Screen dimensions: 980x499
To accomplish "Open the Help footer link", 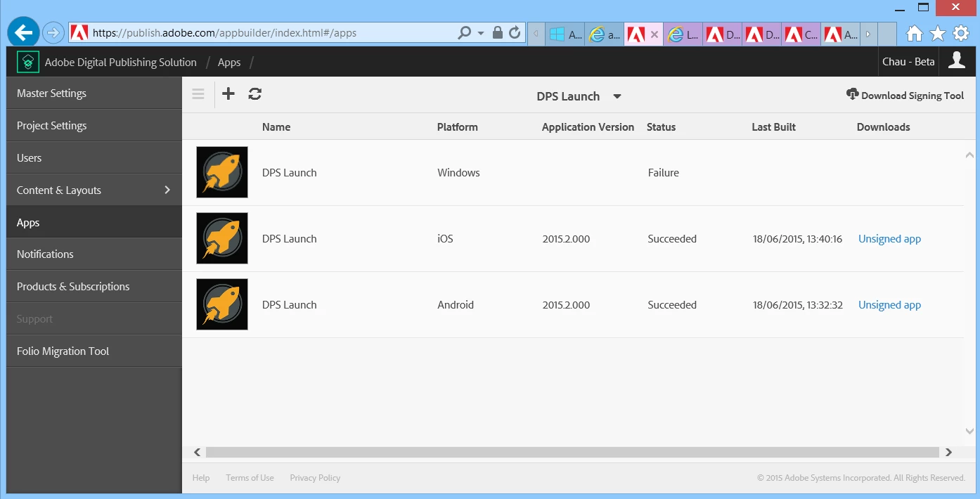I will point(201,478).
